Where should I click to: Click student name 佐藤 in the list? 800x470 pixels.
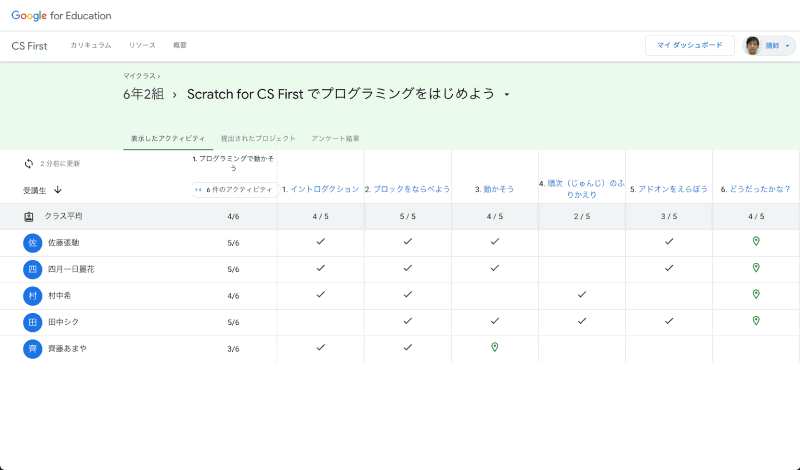coord(64,243)
